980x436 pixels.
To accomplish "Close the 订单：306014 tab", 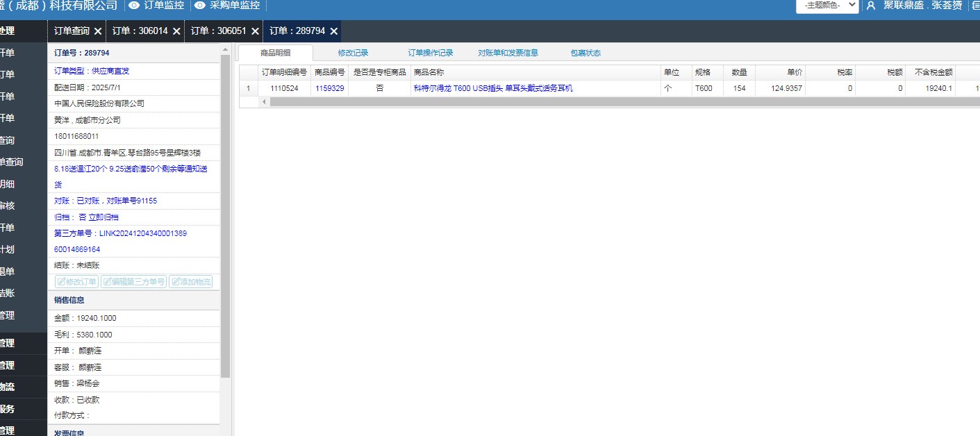I will click(176, 31).
